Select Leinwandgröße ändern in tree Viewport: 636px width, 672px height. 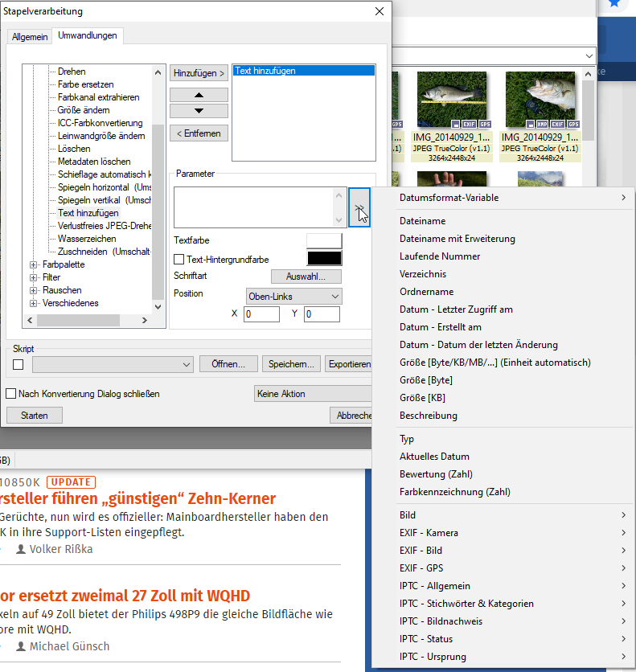pos(101,136)
